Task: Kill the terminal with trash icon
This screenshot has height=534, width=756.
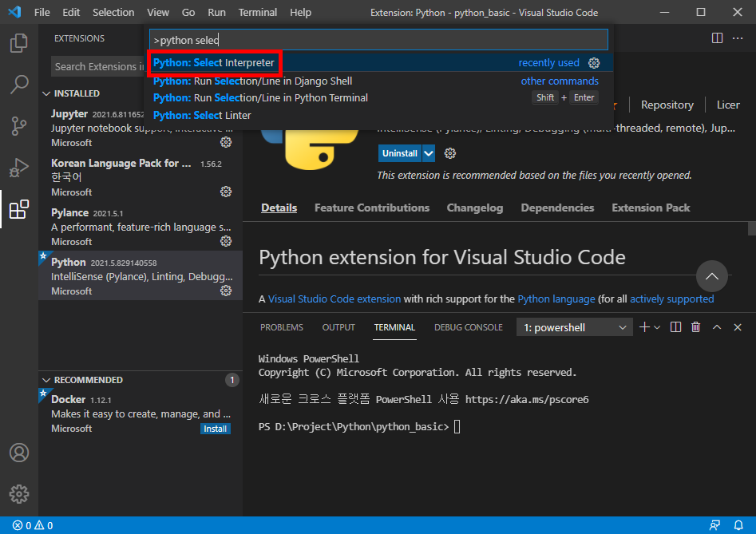Action: coord(695,327)
